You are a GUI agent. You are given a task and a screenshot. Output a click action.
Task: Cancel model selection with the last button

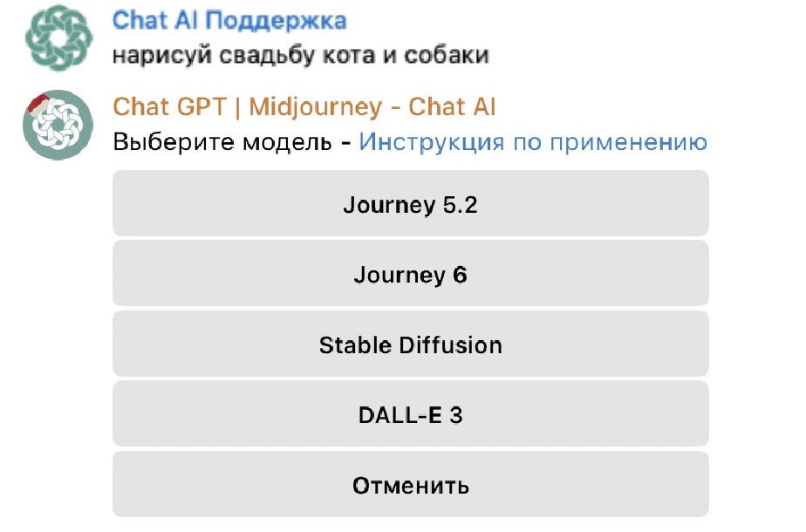[410, 485]
